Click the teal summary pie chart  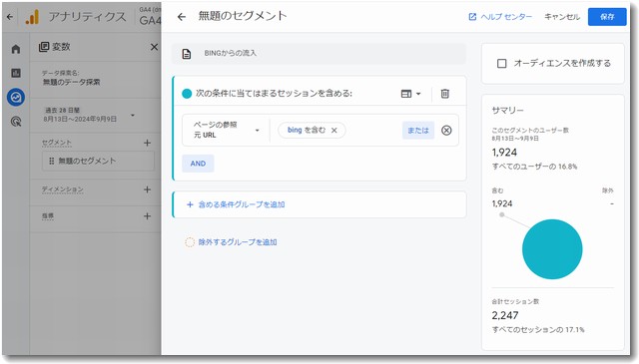(552, 249)
